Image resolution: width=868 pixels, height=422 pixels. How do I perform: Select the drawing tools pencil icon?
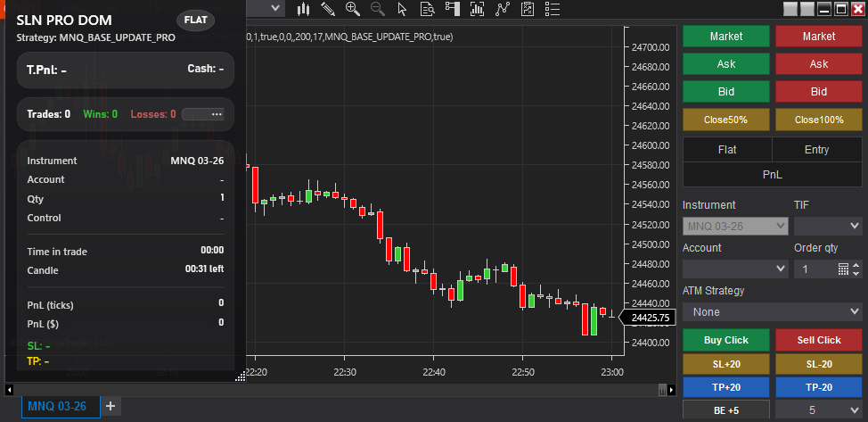pyautogui.click(x=328, y=9)
